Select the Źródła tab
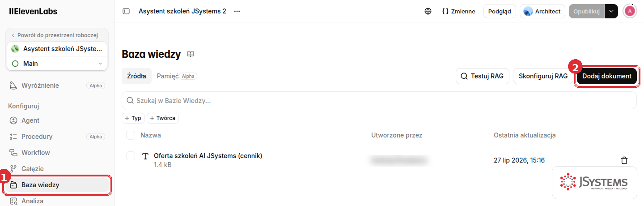The width and height of the screenshot is (644, 206). 136,76
